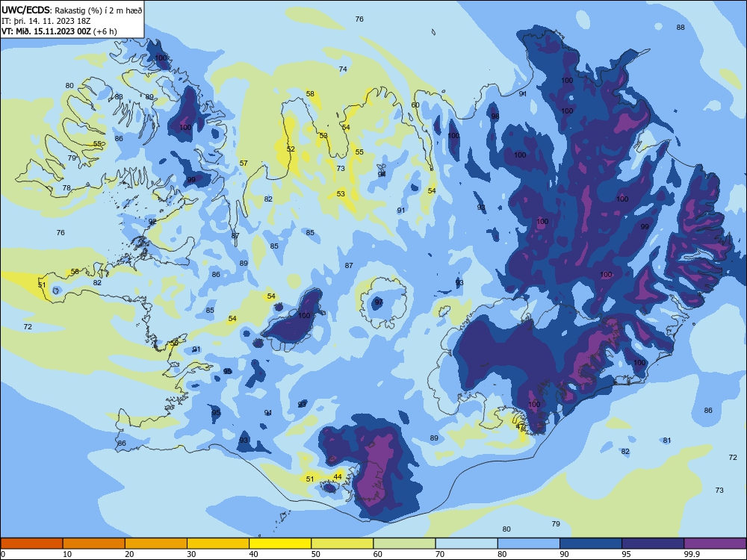Click the humidity value '60' on the map

coord(415,105)
